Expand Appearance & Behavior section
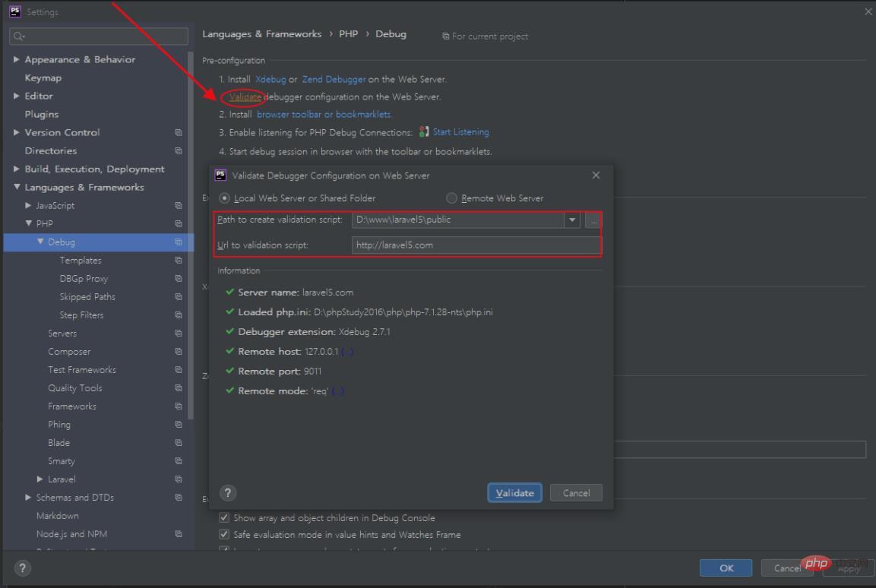The height and width of the screenshot is (588, 876). pos(16,59)
